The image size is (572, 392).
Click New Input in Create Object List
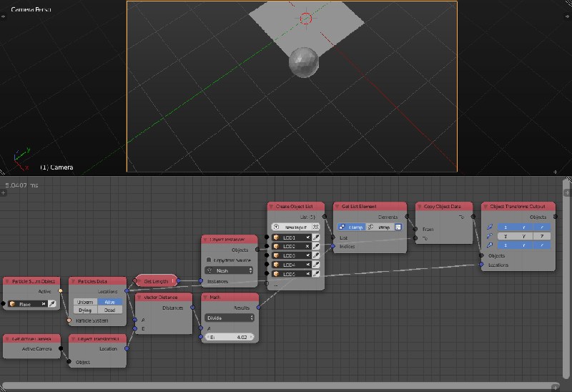pos(292,227)
